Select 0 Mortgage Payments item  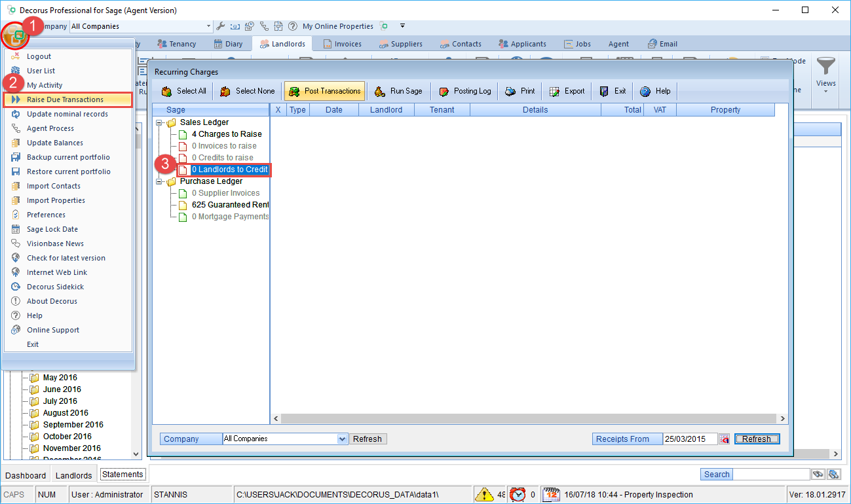click(230, 217)
